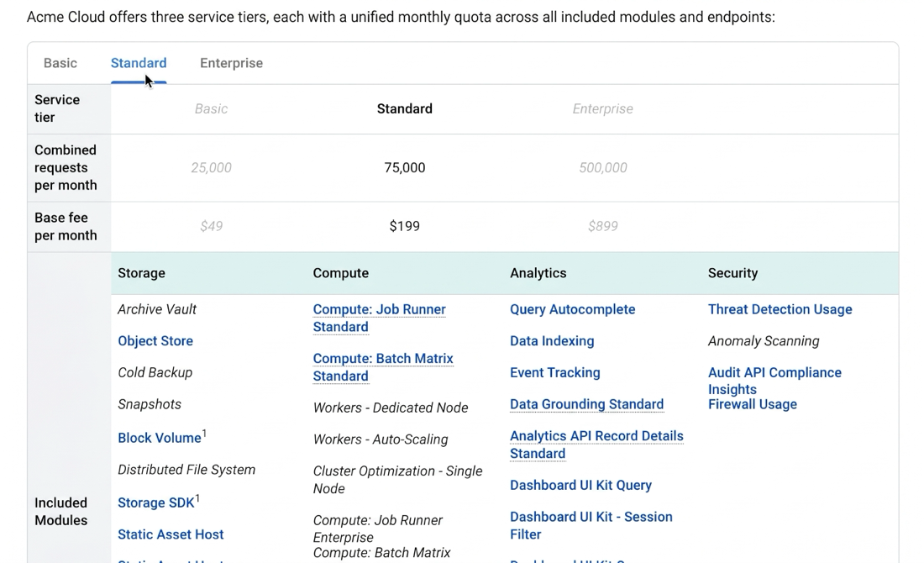Select the Distributed File System text
The width and height of the screenshot is (924, 563).
[x=186, y=469]
